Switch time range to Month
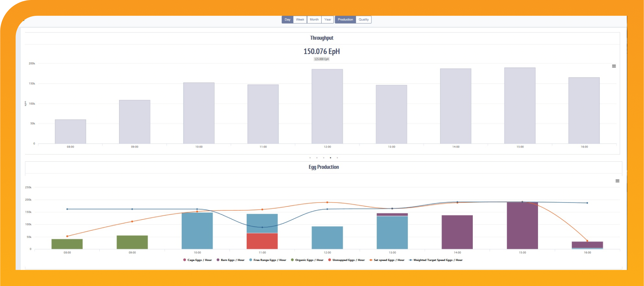The image size is (644, 286). point(314,20)
